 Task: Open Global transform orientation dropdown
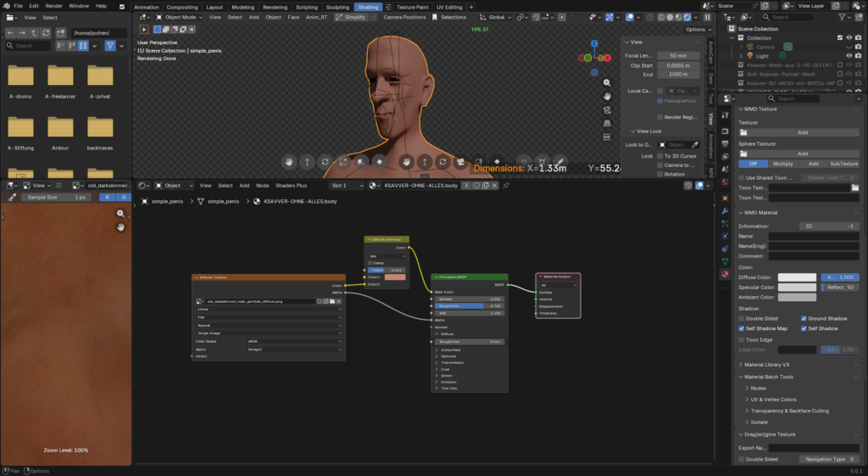(494, 17)
